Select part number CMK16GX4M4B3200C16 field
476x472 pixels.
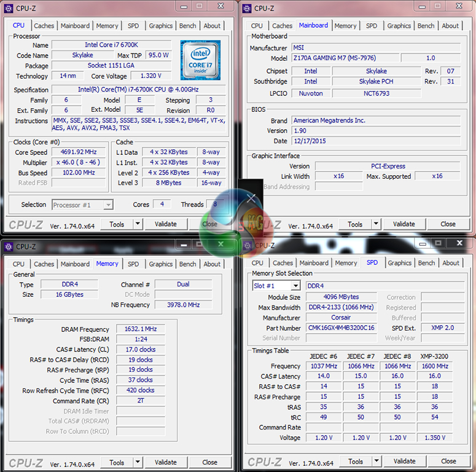341,328
